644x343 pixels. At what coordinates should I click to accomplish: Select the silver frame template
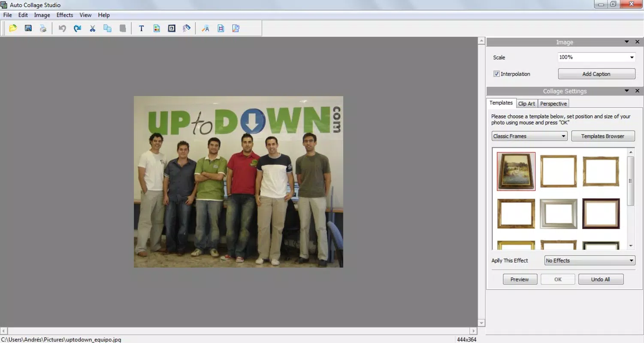click(558, 214)
